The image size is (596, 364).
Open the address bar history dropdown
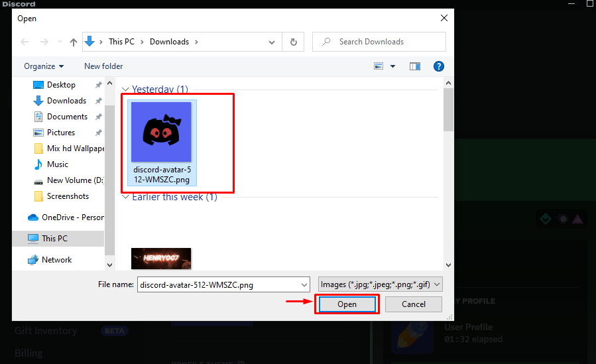271,42
